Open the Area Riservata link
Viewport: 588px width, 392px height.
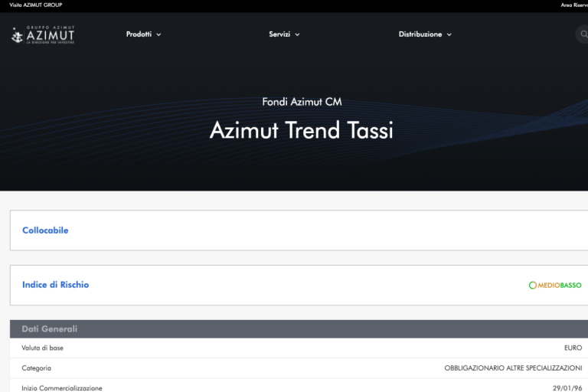pos(574,5)
